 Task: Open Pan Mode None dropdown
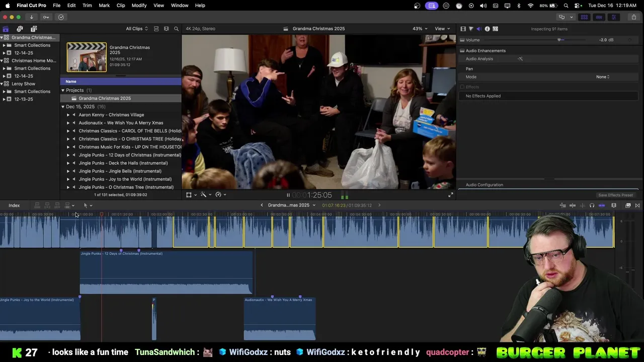pyautogui.click(x=603, y=77)
